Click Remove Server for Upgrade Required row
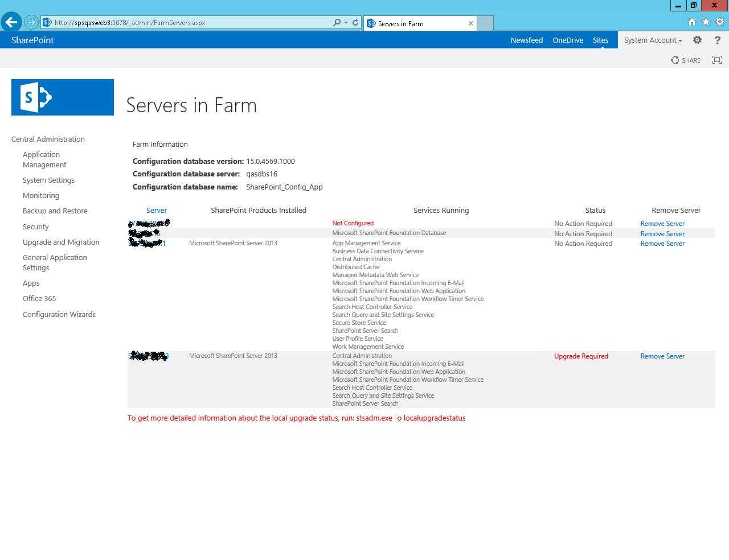Image resolution: width=729 pixels, height=560 pixels. click(x=662, y=356)
